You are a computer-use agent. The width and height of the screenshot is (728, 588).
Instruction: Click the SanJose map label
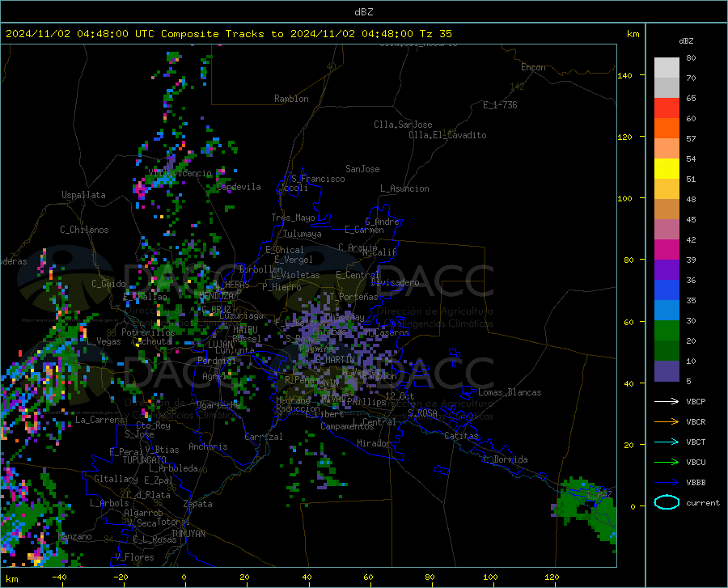(x=362, y=169)
